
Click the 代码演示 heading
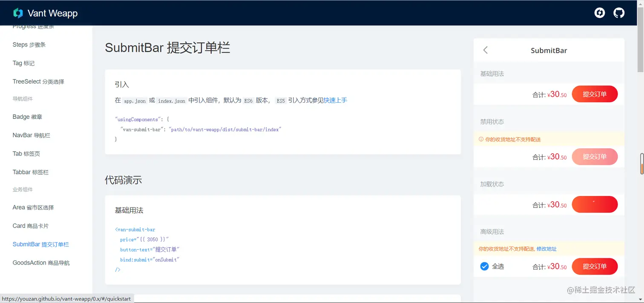click(x=124, y=180)
